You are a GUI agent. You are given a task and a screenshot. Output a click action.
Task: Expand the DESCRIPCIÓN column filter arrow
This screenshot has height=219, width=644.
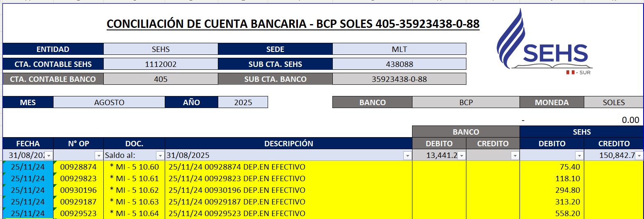407,155
